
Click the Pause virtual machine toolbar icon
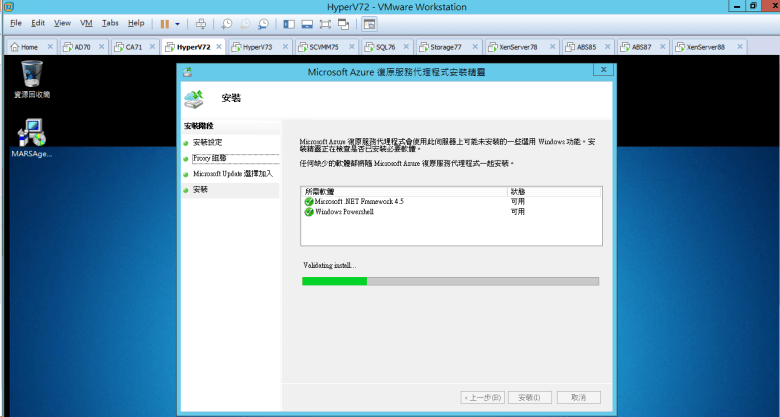point(165,23)
